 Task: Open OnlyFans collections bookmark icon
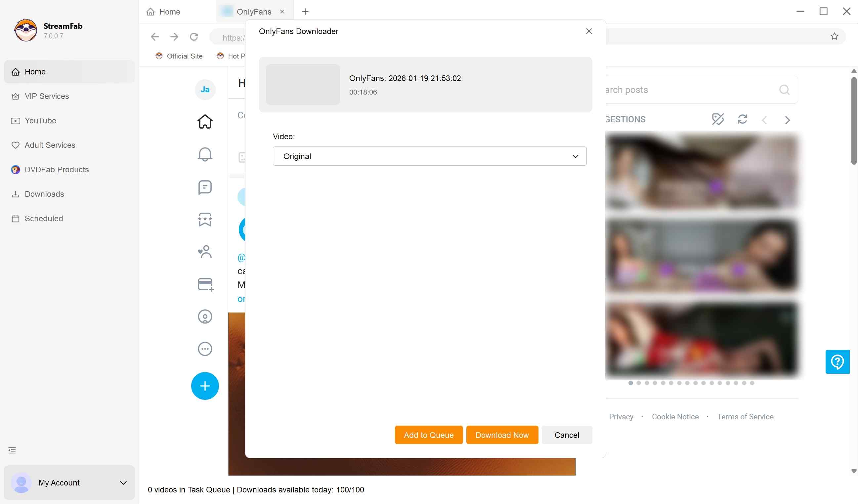coord(205,220)
